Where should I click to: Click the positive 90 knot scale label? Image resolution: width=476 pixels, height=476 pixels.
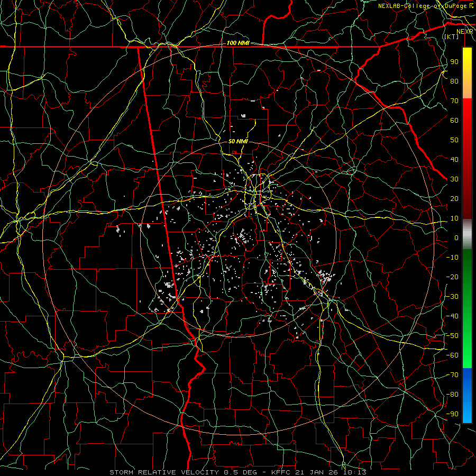point(454,62)
